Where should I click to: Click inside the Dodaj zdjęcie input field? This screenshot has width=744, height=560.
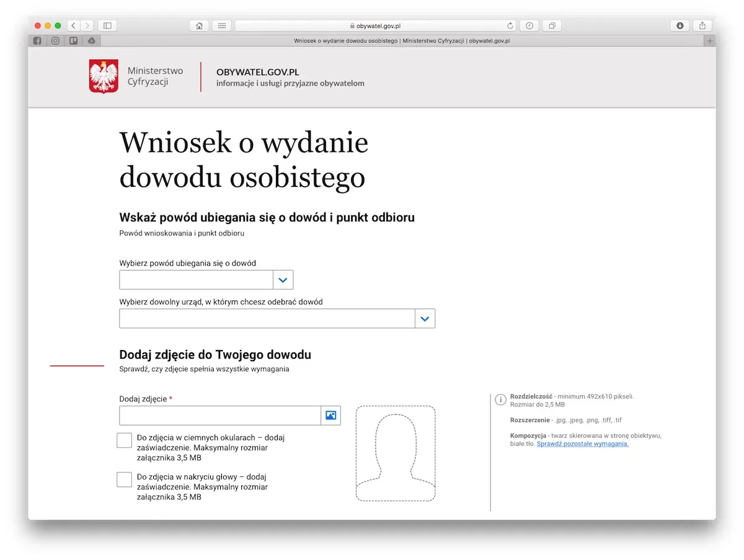click(217, 415)
